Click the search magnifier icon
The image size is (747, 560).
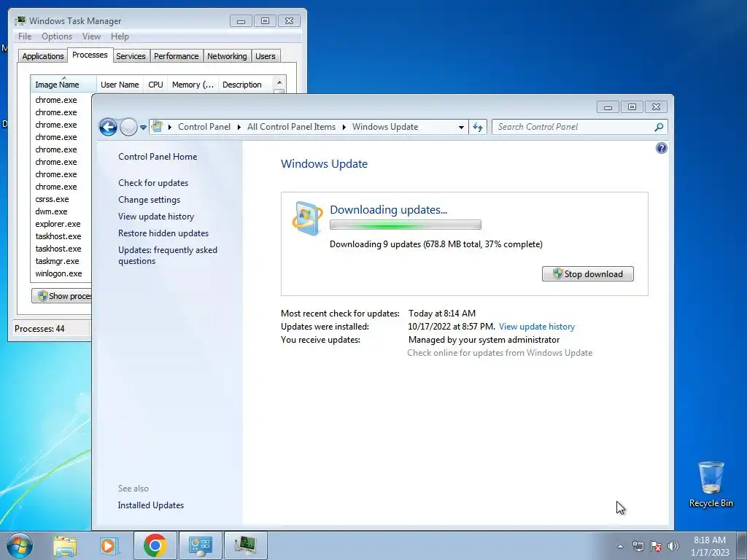(659, 127)
